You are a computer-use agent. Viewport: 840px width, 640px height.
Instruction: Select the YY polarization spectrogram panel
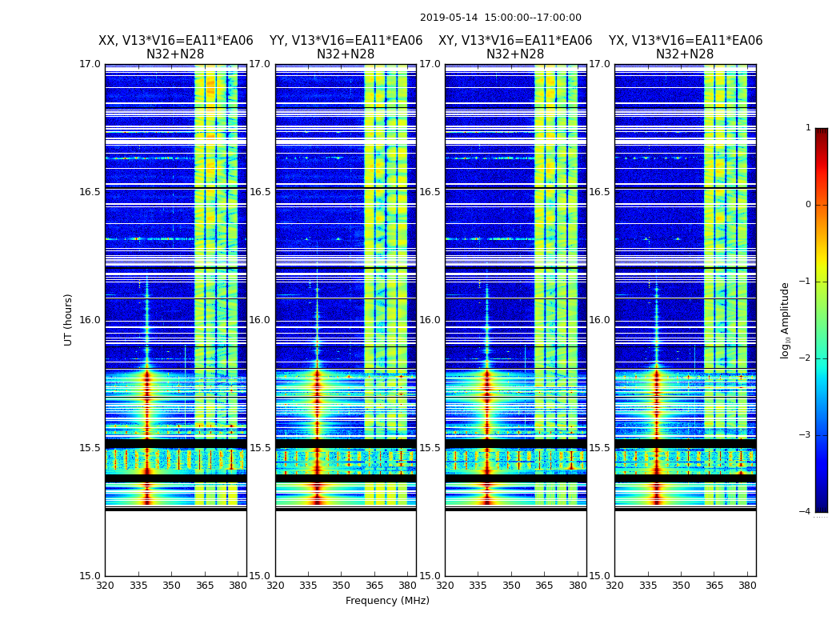coord(346,320)
